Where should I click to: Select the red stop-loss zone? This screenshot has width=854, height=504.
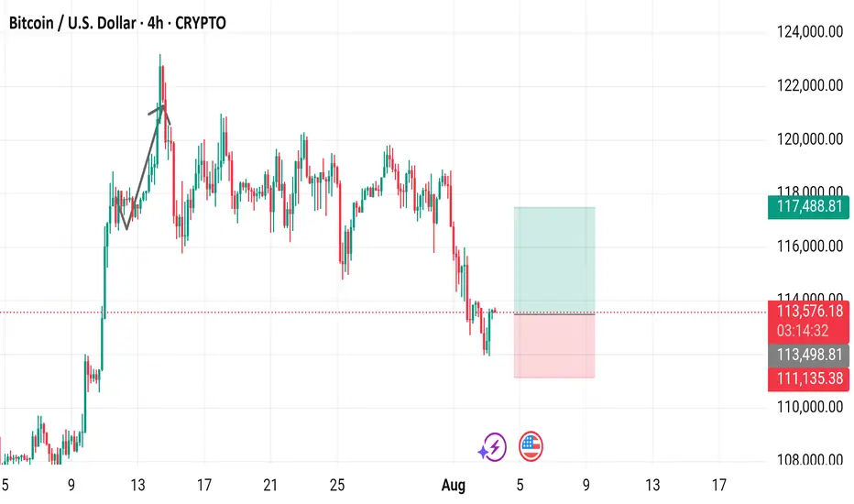point(553,346)
